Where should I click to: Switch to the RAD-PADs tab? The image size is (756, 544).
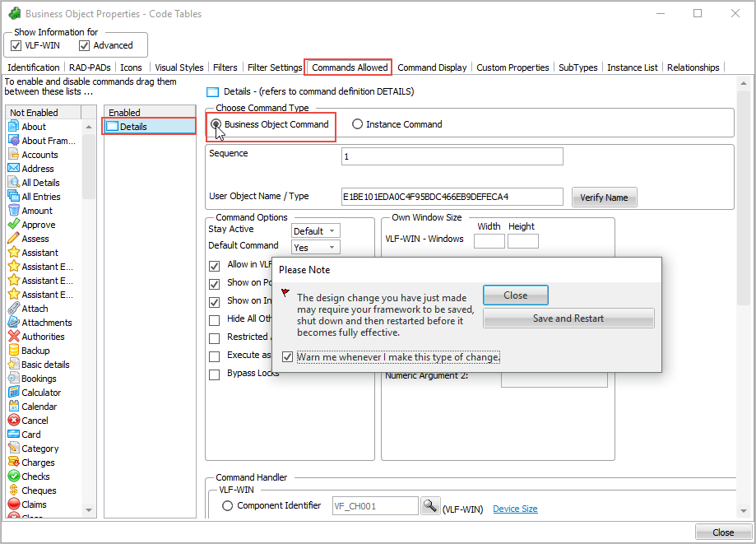tap(90, 67)
